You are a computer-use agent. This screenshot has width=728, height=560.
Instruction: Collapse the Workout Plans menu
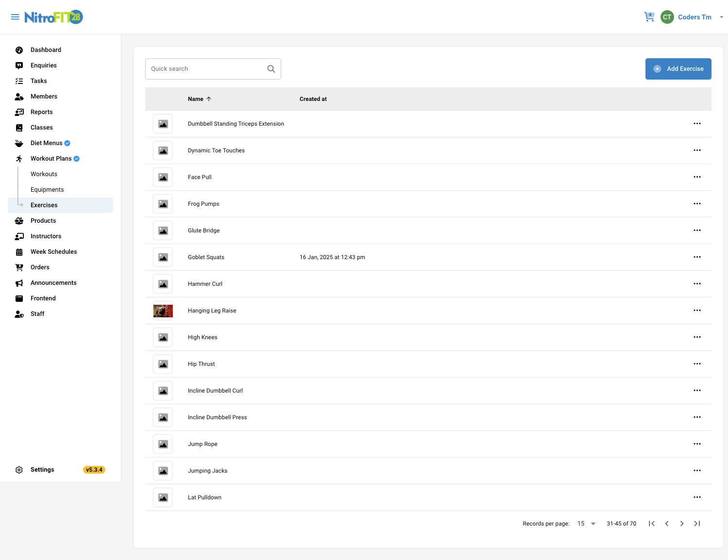(x=51, y=159)
